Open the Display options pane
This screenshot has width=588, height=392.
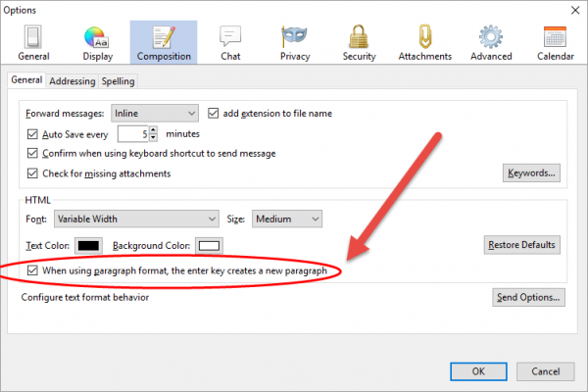point(97,43)
